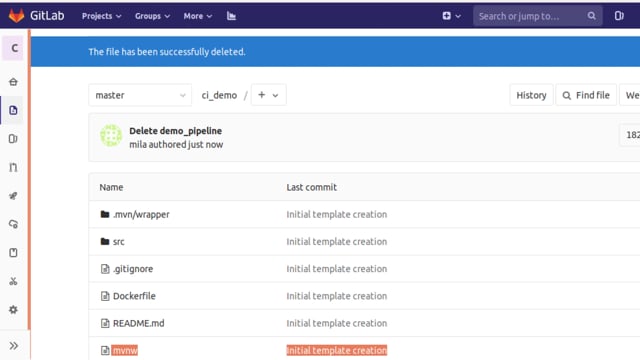Click mila's avatar in commit box
Image resolution: width=640 pixels, height=360 pixels.
(x=111, y=135)
